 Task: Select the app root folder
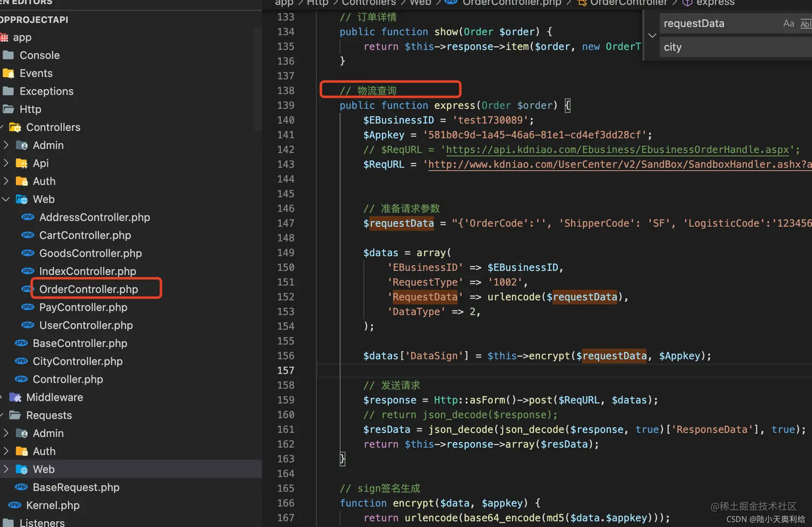tap(22, 38)
